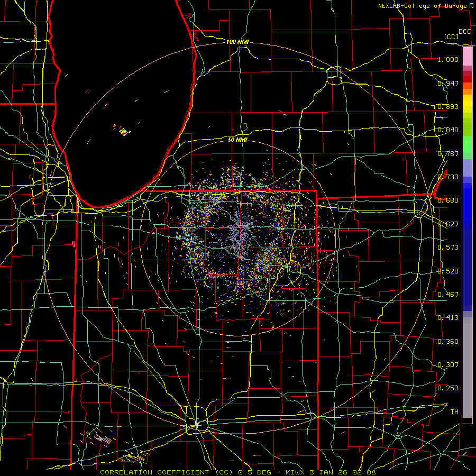Click the DCC label above the color bar
476x476 pixels.
pyautogui.click(x=464, y=31)
